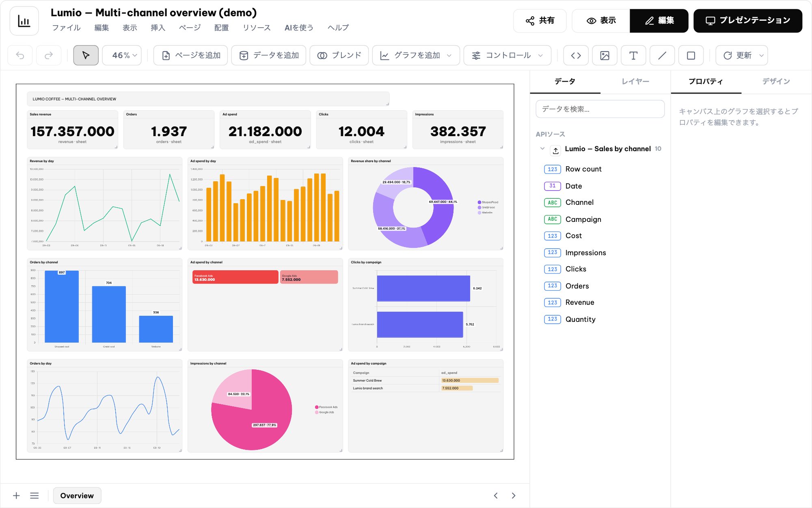The image size is (812, 508).
Task: Open the 更新 refresh dropdown arrow
Action: [x=761, y=55]
